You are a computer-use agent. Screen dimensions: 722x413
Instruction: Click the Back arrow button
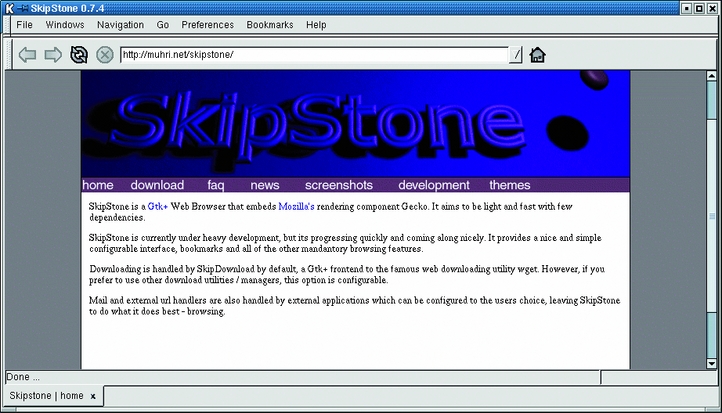[x=27, y=54]
